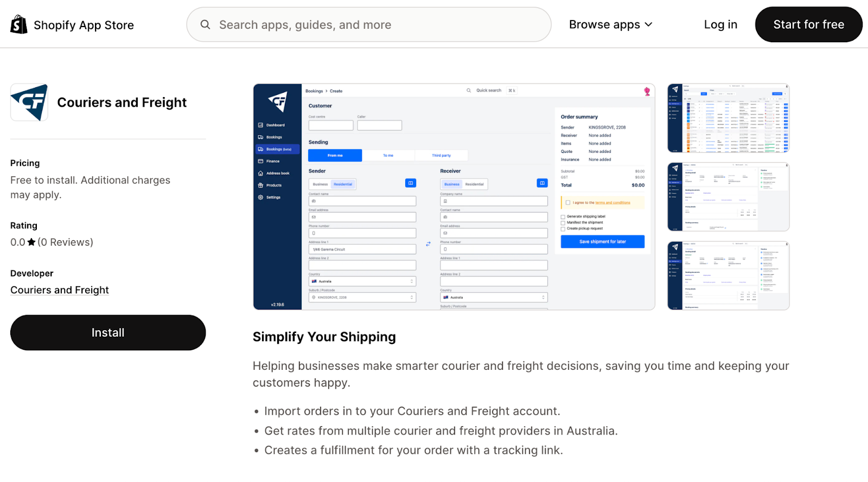Switch to the Third party tab
Image resolution: width=868 pixels, height=482 pixels.
point(441,156)
